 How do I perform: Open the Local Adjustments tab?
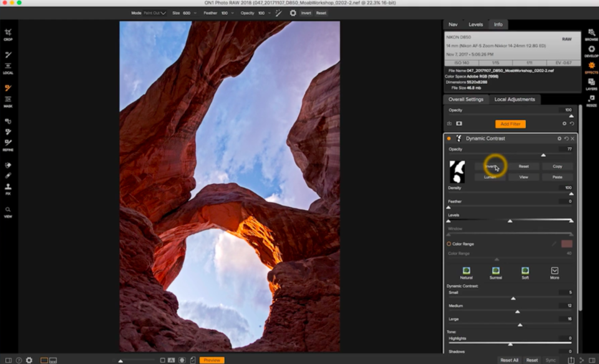click(515, 99)
